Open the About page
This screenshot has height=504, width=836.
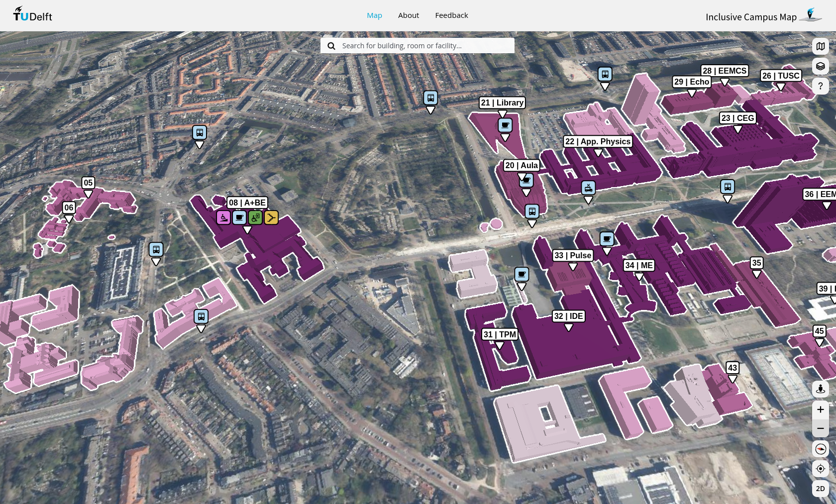pyautogui.click(x=408, y=15)
